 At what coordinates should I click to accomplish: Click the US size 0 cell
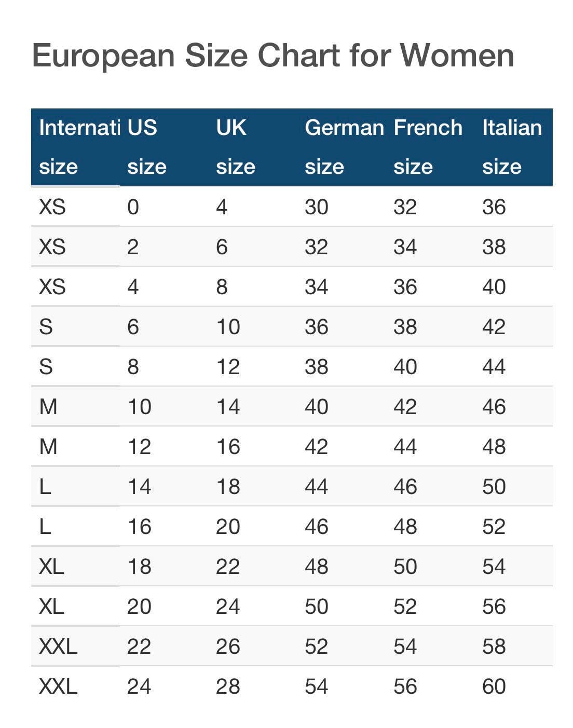tap(133, 207)
